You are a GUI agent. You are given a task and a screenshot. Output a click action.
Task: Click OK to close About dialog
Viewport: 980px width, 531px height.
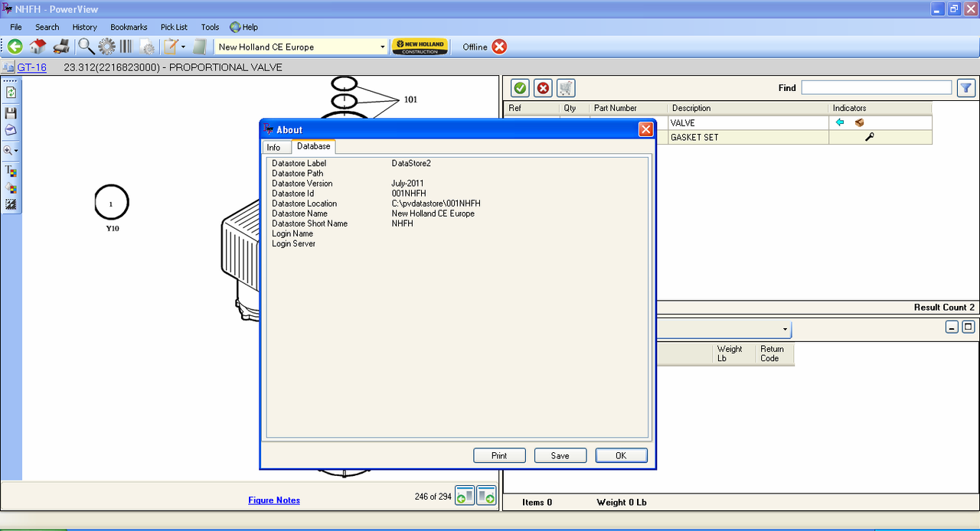point(621,455)
